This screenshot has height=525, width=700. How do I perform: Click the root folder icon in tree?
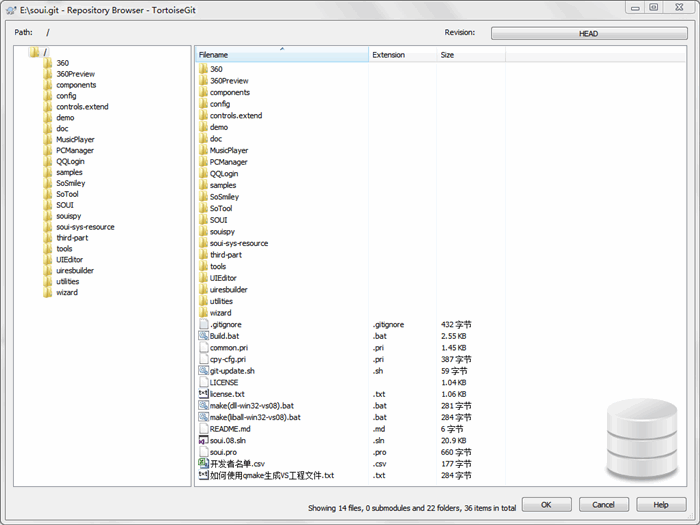click(x=34, y=52)
